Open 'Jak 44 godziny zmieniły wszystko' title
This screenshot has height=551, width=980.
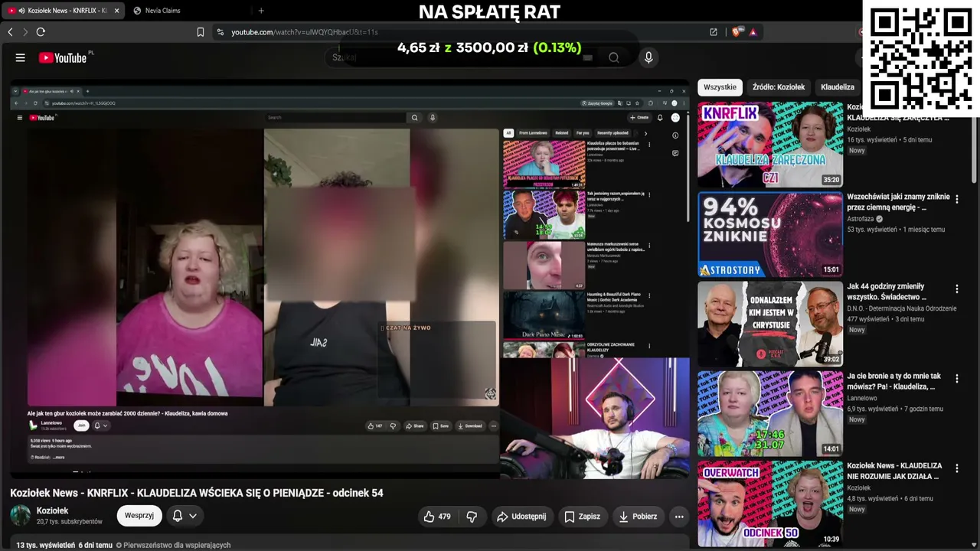(886, 292)
